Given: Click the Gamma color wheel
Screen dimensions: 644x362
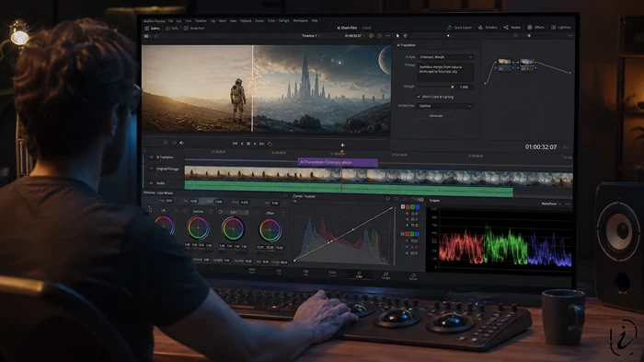Looking at the screenshot, I should (x=198, y=228).
